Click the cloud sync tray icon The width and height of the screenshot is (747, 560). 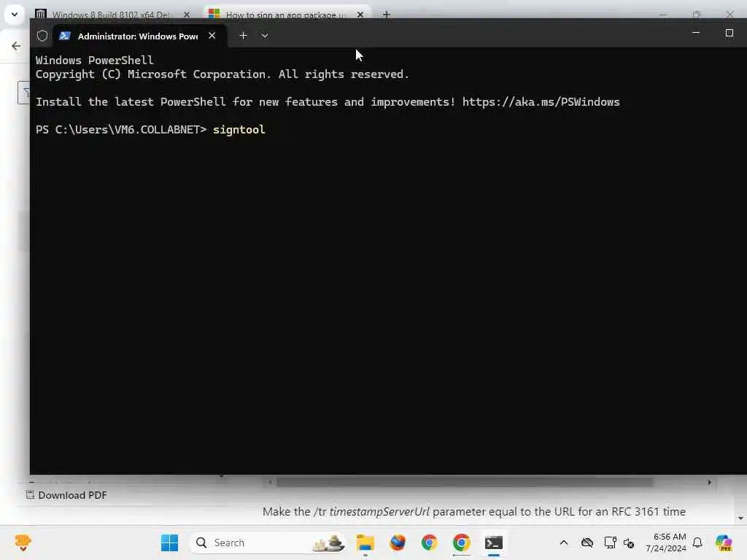[587, 542]
